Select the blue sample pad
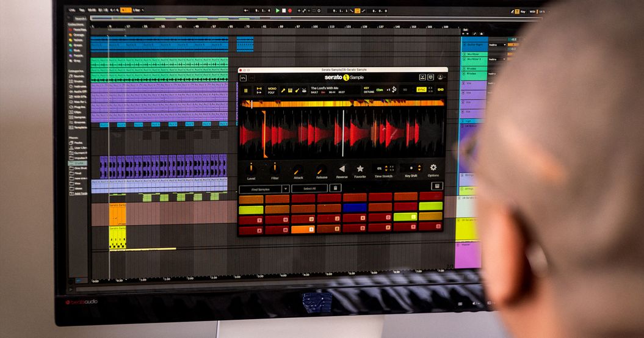 click(x=354, y=207)
